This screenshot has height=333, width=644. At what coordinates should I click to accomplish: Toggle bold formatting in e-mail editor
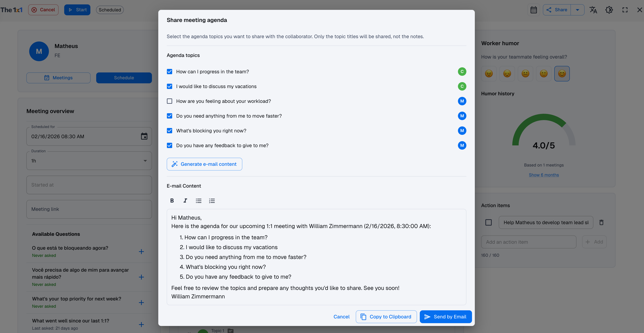tap(172, 200)
